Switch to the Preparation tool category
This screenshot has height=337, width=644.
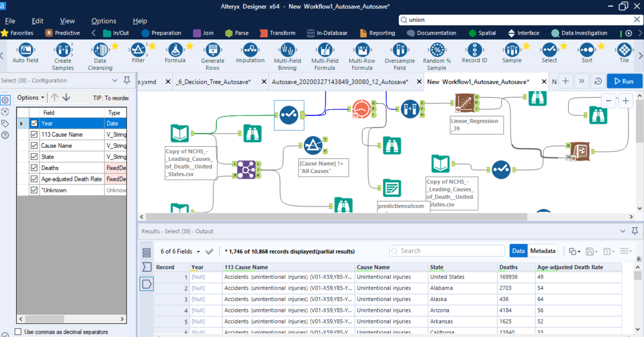pyautogui.click(x=161, y=33)
